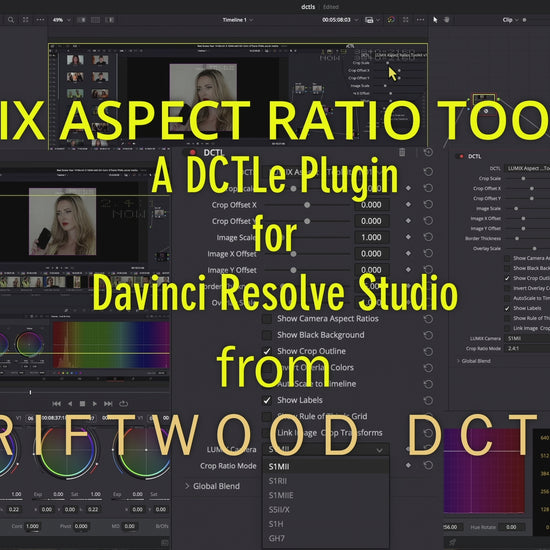Click Border Thickness slider handle in right panel
Viewport: 550px width, 550px height.
pos(517,239)
